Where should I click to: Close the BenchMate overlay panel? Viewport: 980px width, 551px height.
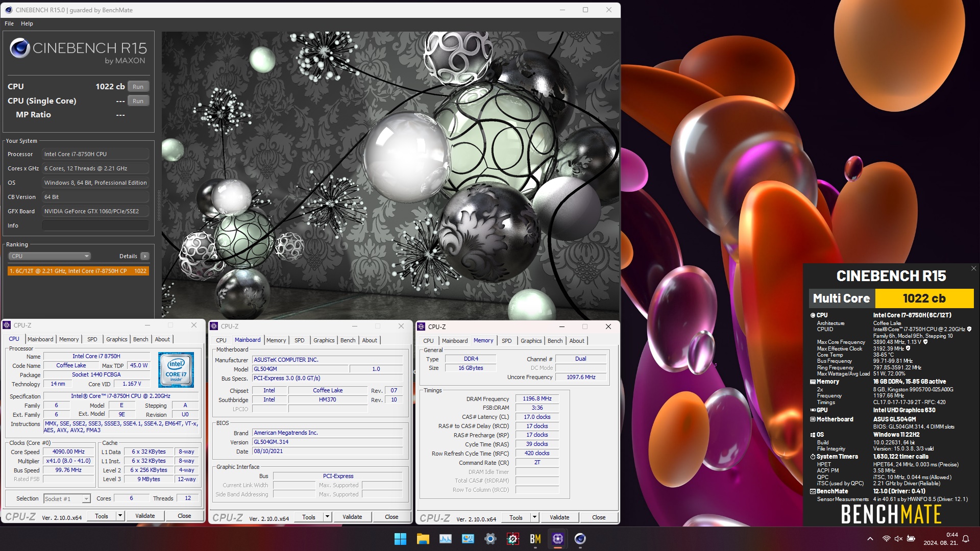(973, 268)
